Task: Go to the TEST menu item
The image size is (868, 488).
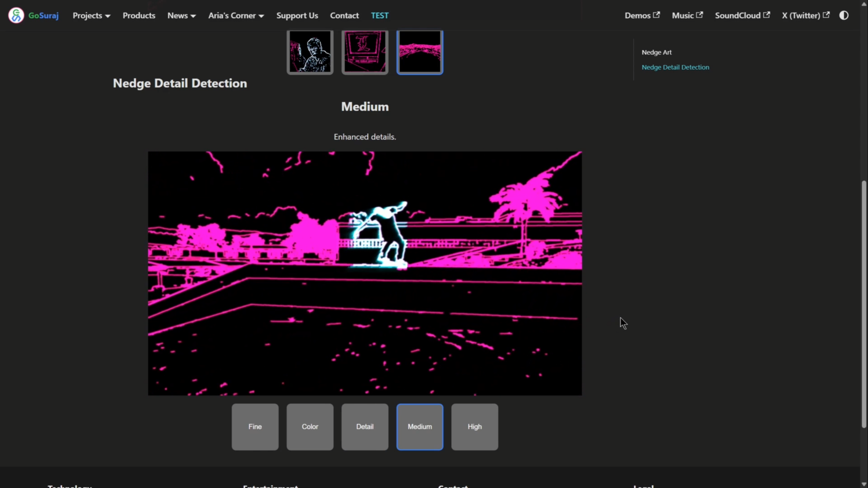Action: click(379, 16)
